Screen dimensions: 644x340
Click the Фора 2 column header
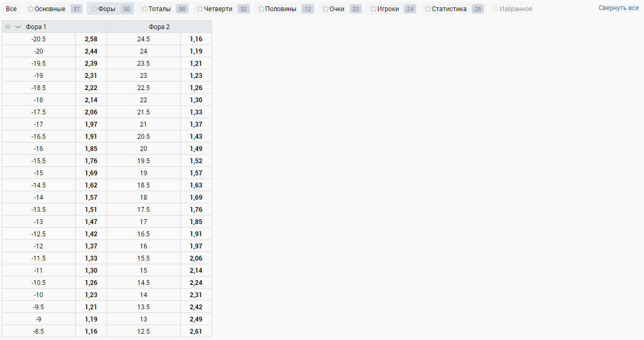pos(159,26)
